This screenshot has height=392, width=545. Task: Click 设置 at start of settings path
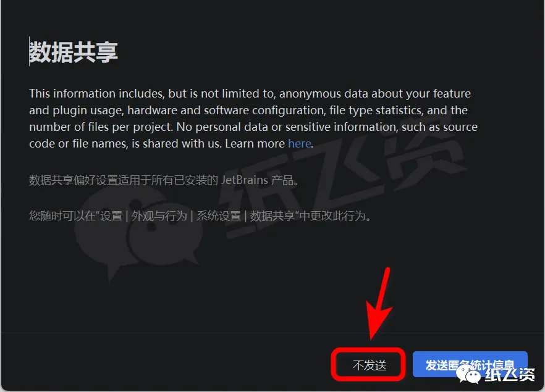[111, 216]
